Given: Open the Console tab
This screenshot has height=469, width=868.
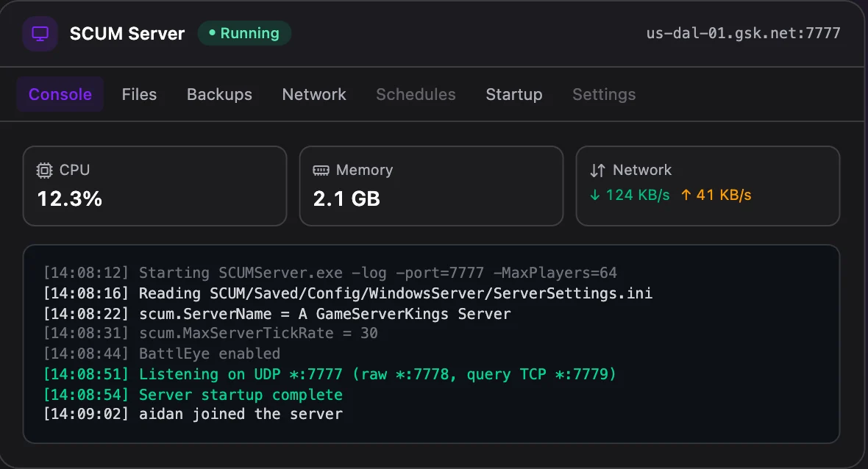Looking at the screenshot, I should [x=60, y=95].
